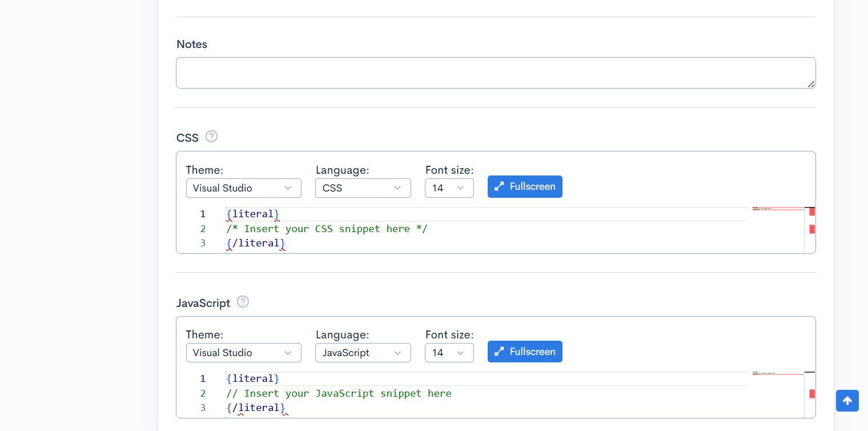The image size is (868, 431).
Task: Open the JavaScript editor Theme dropdown
Action: click(x=243, y=353)
